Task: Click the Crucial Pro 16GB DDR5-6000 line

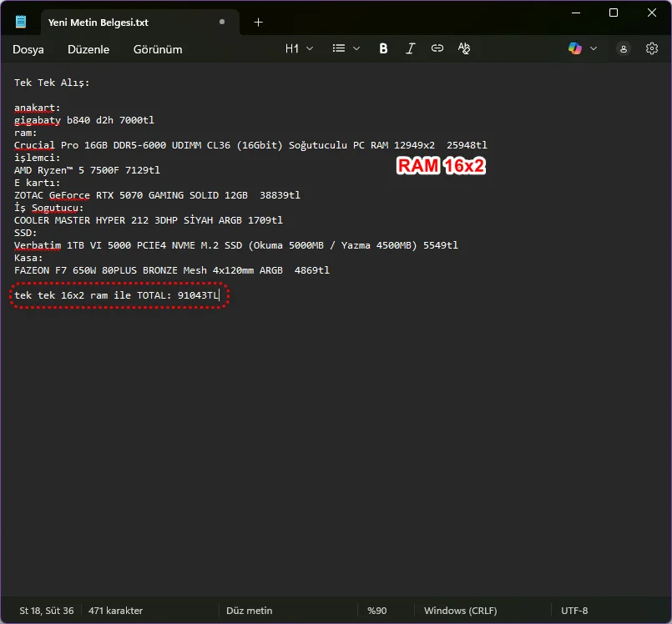Action: [x=250, y=145]
